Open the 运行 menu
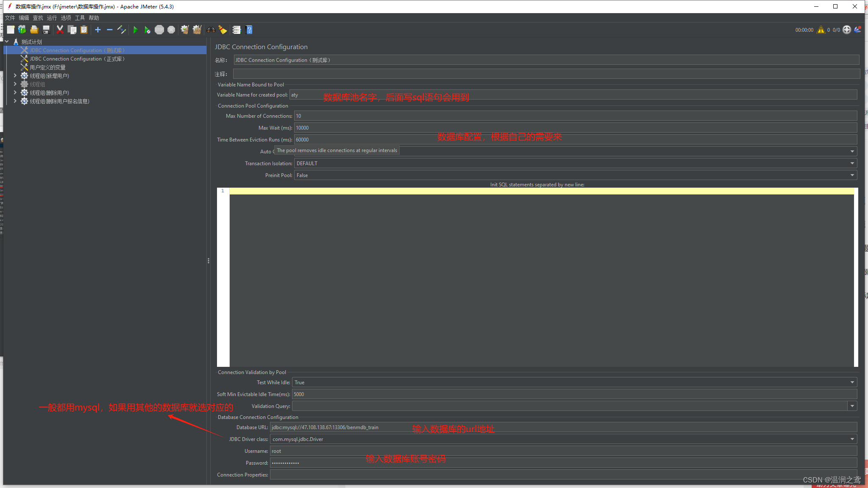The width and height of the screenshot is (868, 488). (52, 18)
